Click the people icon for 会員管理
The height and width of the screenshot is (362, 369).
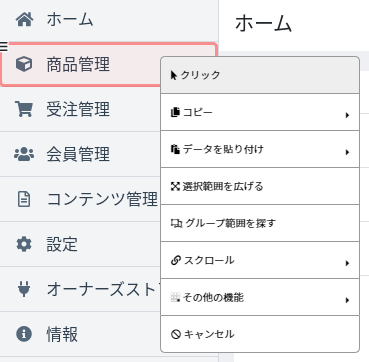coord(24,154)
